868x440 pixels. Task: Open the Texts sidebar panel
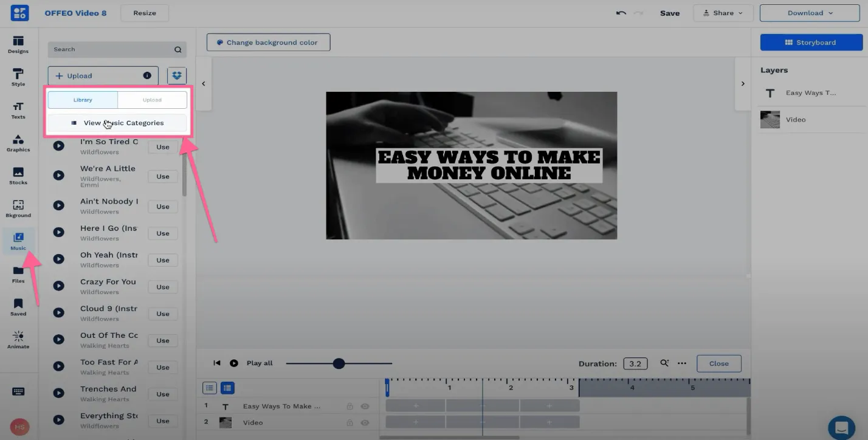pos(18,110)
